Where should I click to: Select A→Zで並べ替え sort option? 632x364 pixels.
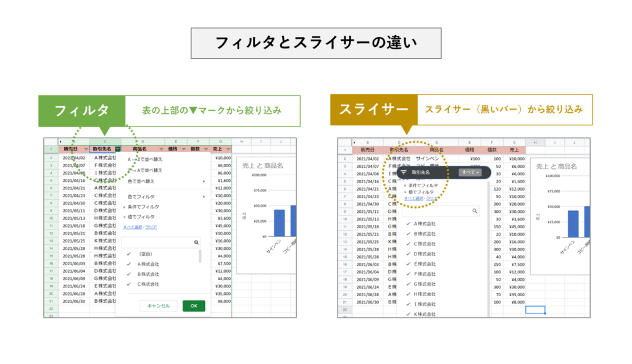144,159
